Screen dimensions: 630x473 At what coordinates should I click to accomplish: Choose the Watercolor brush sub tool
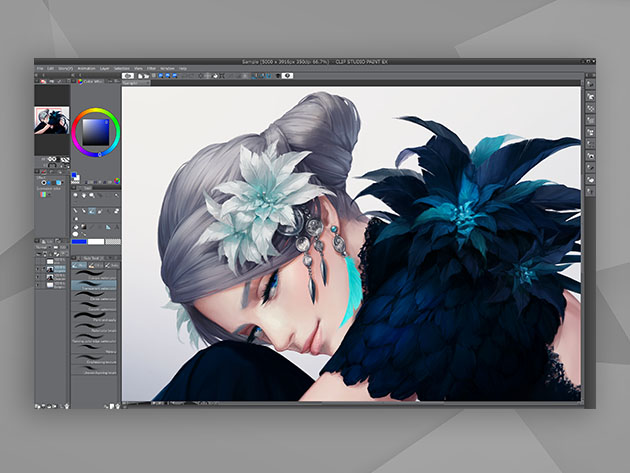coord(94,327)
